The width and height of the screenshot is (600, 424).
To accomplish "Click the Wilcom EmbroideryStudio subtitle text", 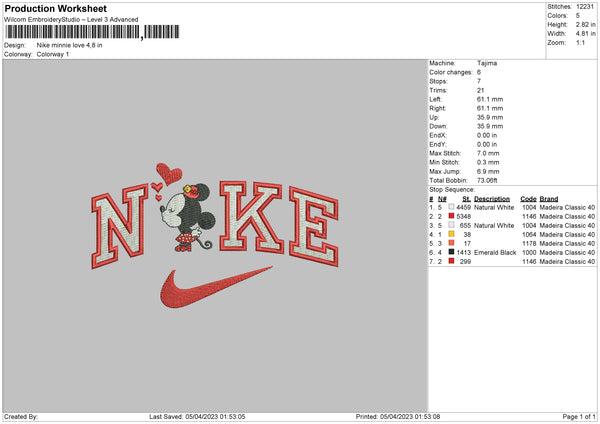I will [x=71, y=20].
